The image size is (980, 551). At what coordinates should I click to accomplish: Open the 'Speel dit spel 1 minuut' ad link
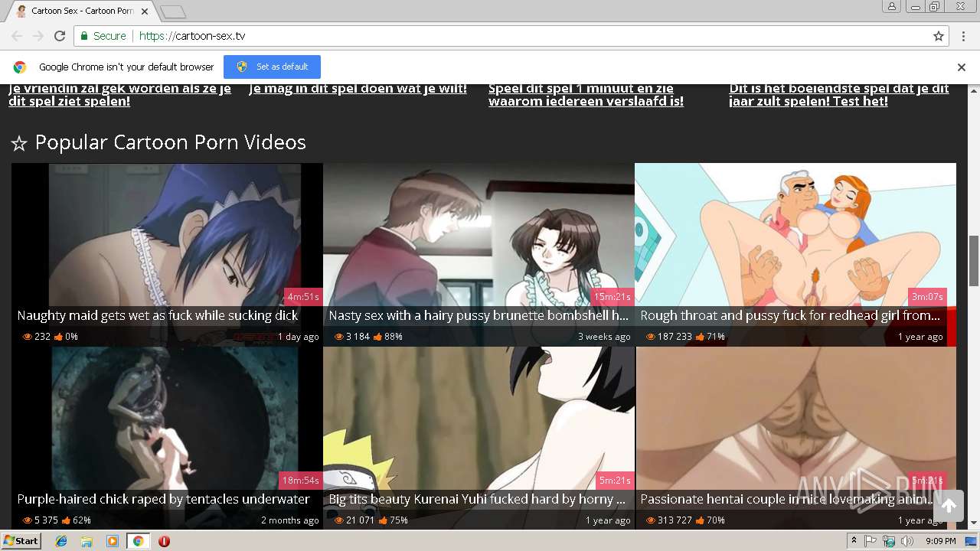click(586, 95)
